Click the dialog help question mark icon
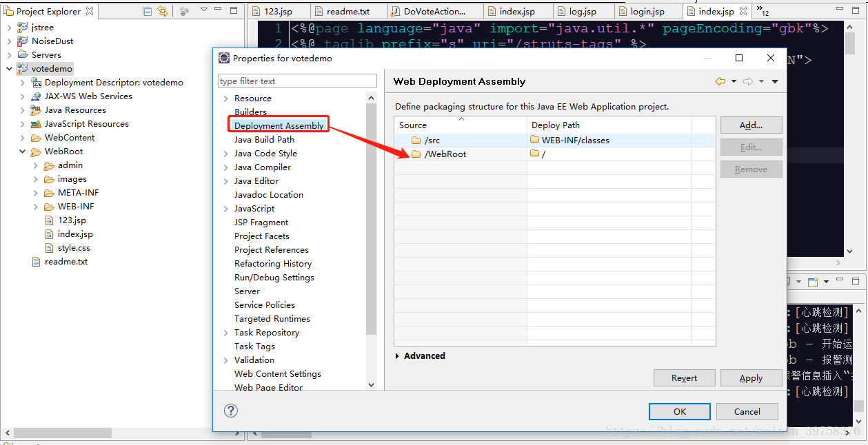This screenshot has width=868, height=445. tap(231, 411)
